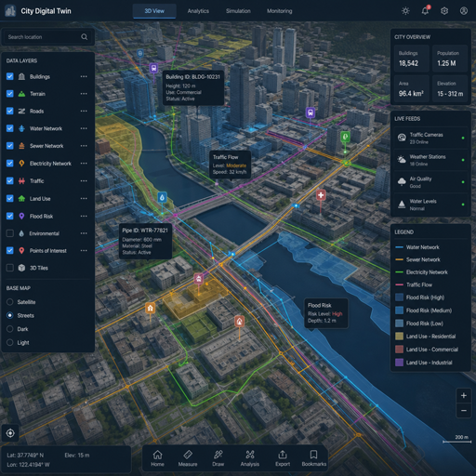Open the Water Levels live feed
This screenshot has height=476, width=476.
(x=430, y=205)
